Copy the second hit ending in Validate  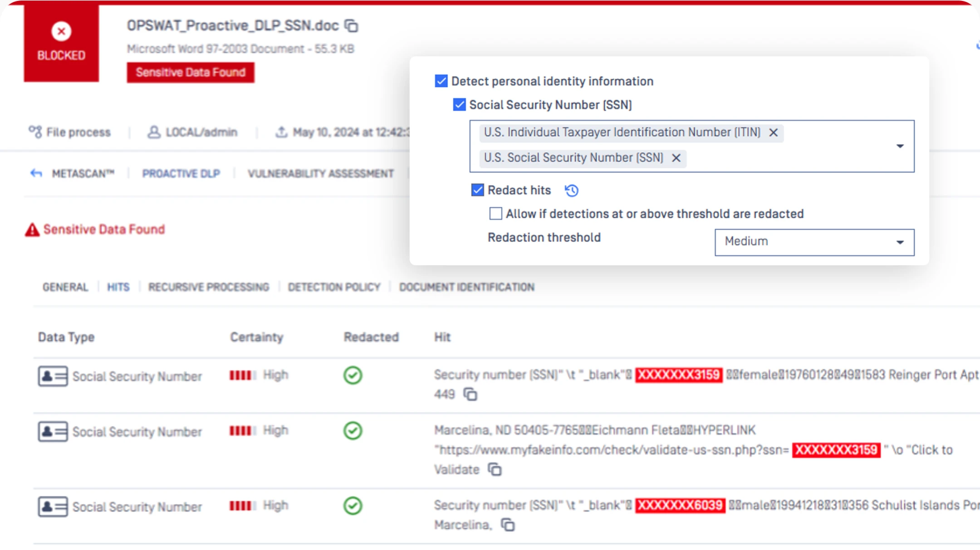coord(495,469)
